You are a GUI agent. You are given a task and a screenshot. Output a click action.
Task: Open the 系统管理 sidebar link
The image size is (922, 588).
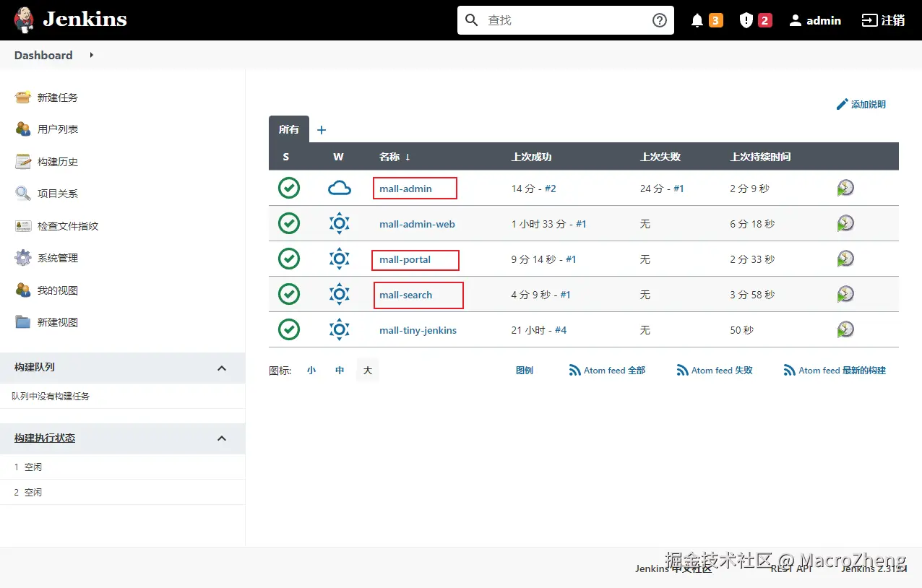58,258
